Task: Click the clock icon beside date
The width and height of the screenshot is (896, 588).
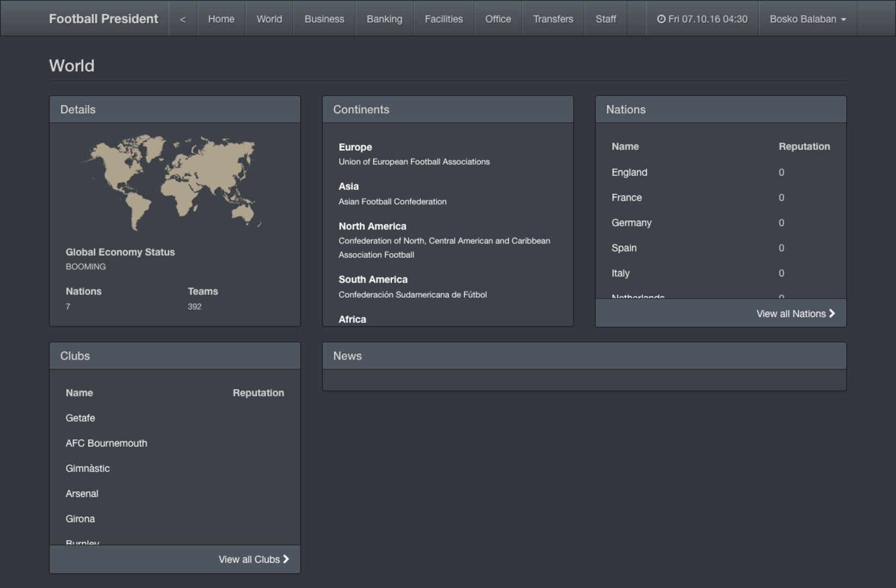Action: (x=661, y=19)
